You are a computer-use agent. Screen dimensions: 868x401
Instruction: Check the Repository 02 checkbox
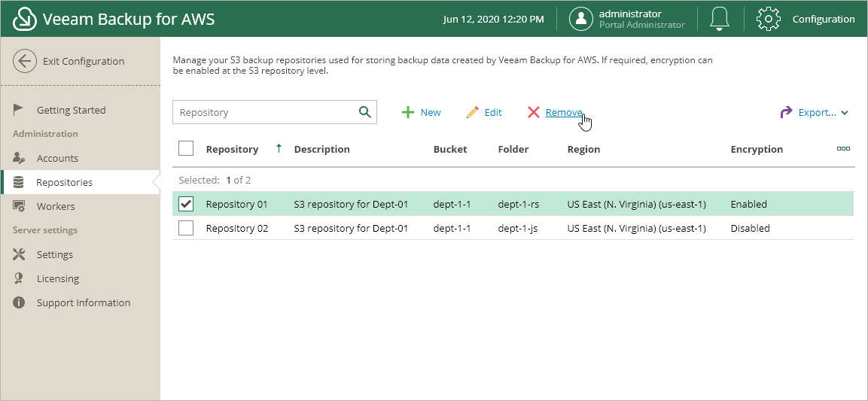[186, 228]
